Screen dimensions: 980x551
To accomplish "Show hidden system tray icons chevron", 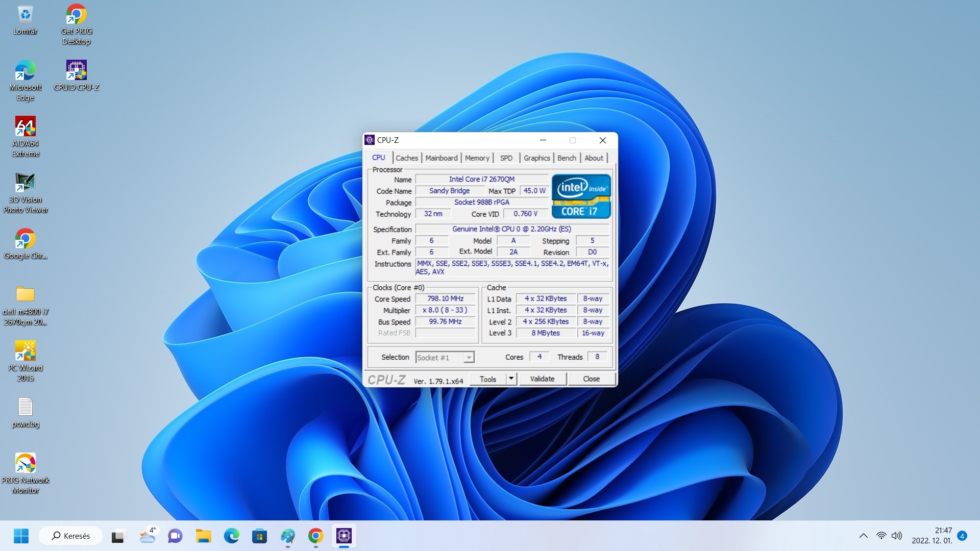I will point(863,536).
